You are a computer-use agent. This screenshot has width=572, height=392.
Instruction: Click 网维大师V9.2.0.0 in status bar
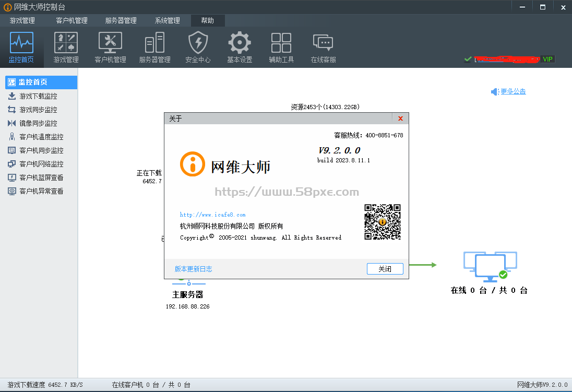(x=542, y=385)
